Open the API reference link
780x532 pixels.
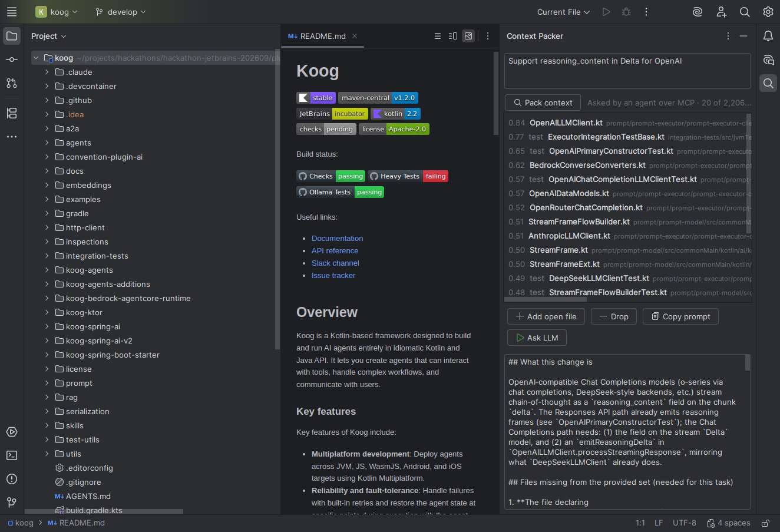coord(335,250)
